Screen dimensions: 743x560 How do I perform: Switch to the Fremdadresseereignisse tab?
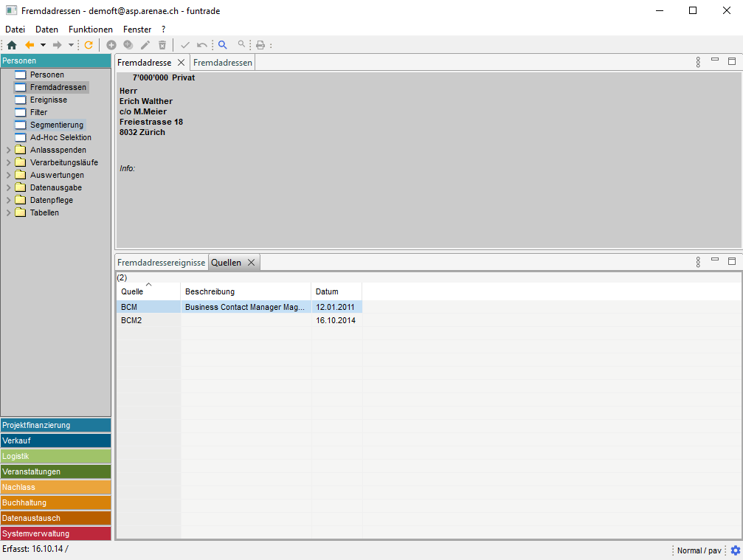point(161,263)
